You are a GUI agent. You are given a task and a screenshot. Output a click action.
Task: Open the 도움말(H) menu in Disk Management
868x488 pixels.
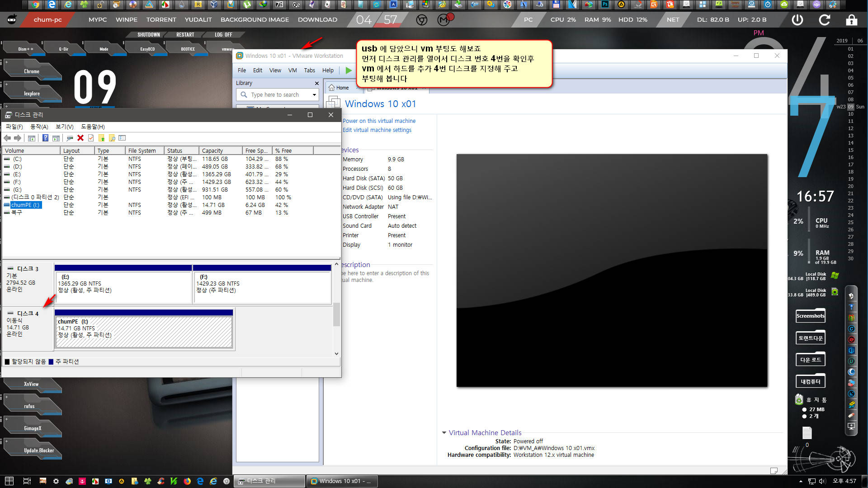[93, 127]
